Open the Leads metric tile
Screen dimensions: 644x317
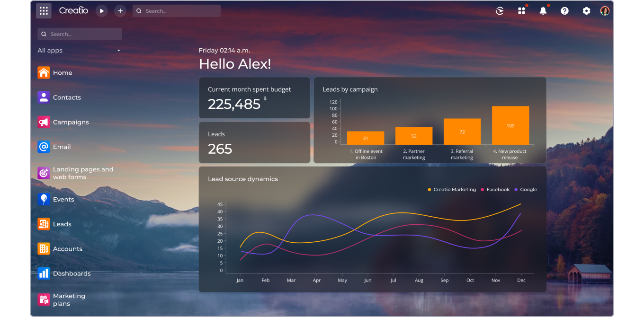coord(254,142)
